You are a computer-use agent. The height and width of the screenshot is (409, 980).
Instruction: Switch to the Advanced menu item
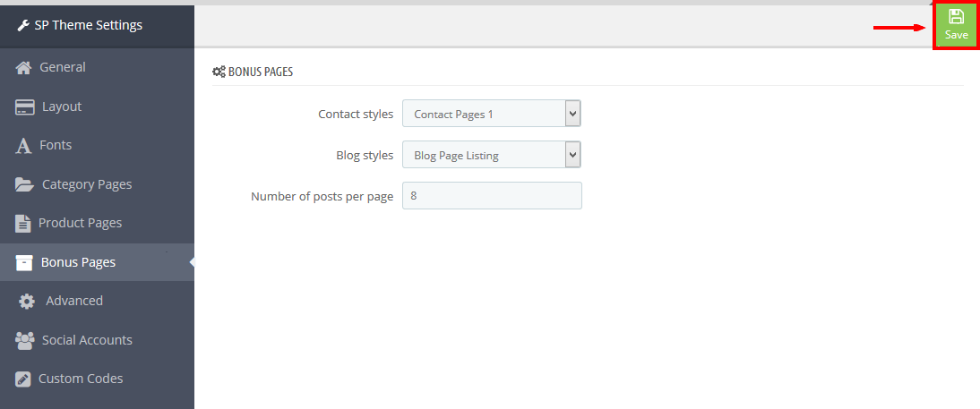click(x=97, y=301)
